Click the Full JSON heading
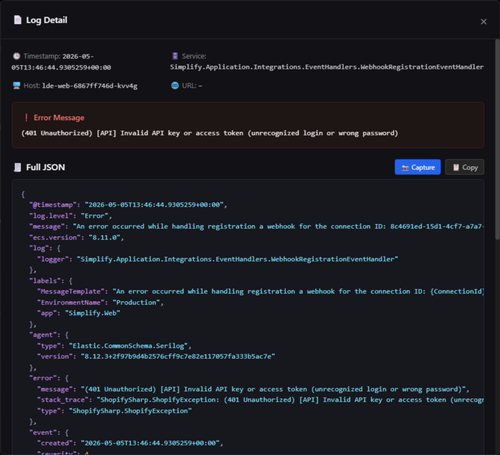This screenshot has width=500, height=455. [46, 167]
